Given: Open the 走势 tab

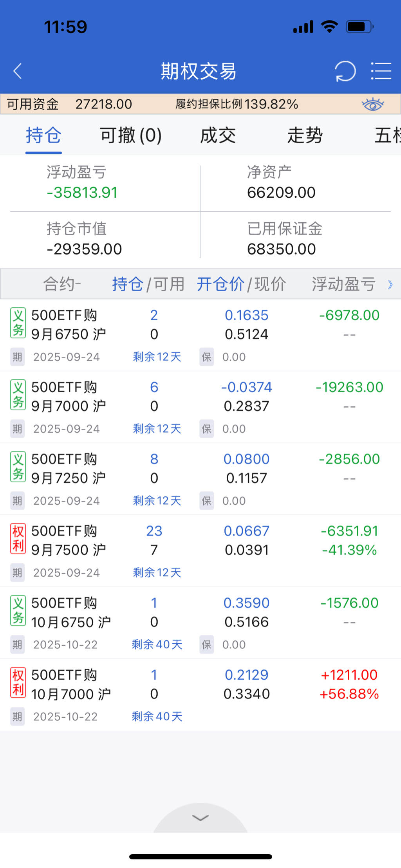Looking at the screenshot, I should pos(305,135).
